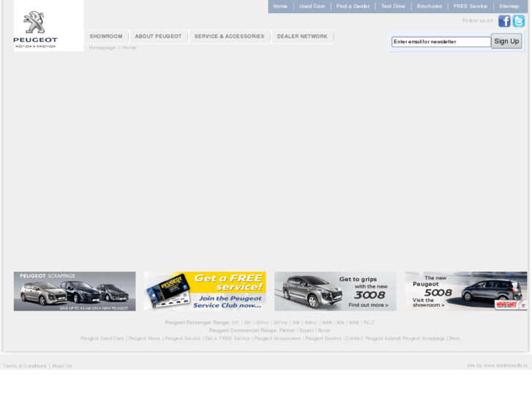Open Peugeot Dealers footer link
532x399 pixels.
point(323,338)
